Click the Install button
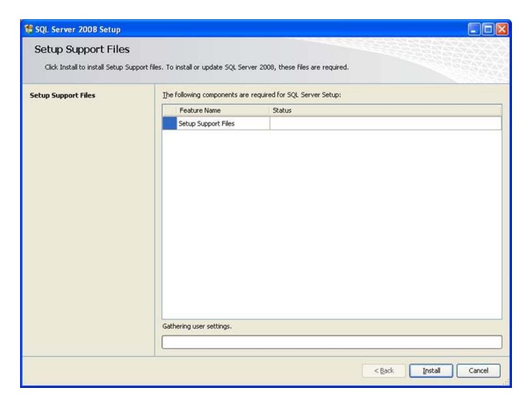Image resolution: width=532 pixels, height=408 pixels. tap(431, 371)
